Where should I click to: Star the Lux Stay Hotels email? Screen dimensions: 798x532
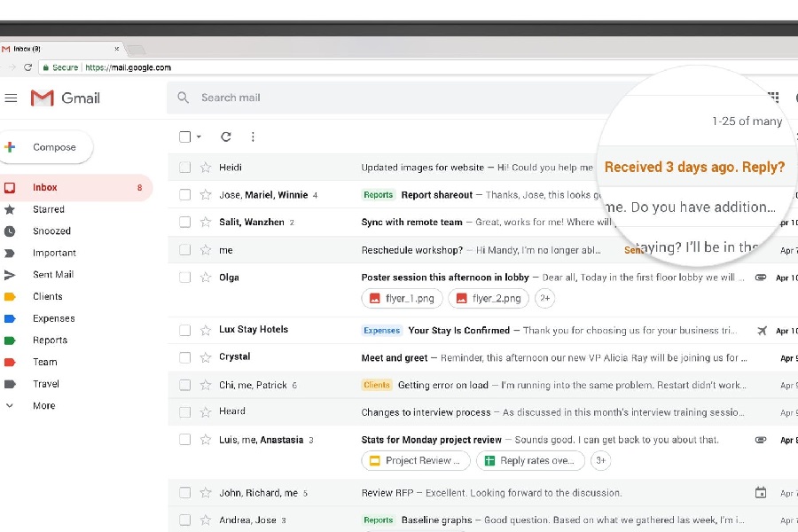(x=206, y=330)
